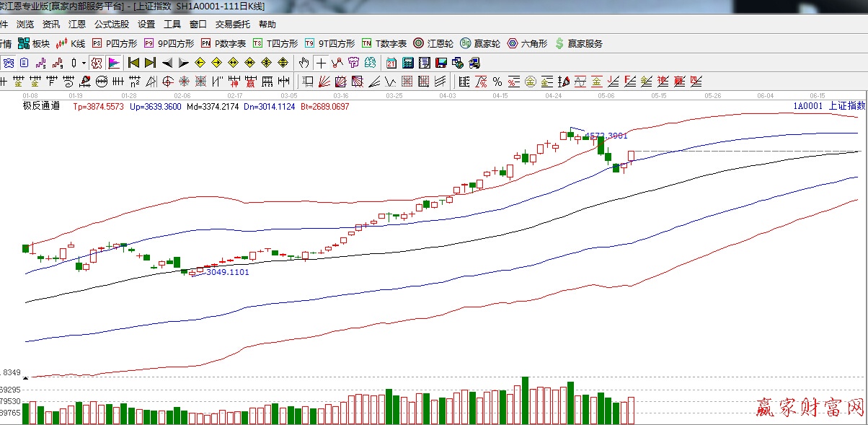Expand the candlestick type dropdown arrow
The height and width of the screenshot is (425, 868).
[x=84, y=63]
